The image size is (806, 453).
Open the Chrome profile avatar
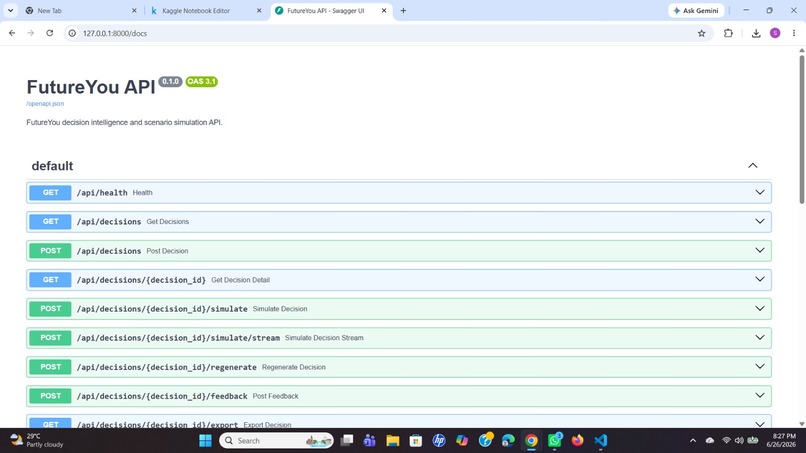click(x=775, y=33)
